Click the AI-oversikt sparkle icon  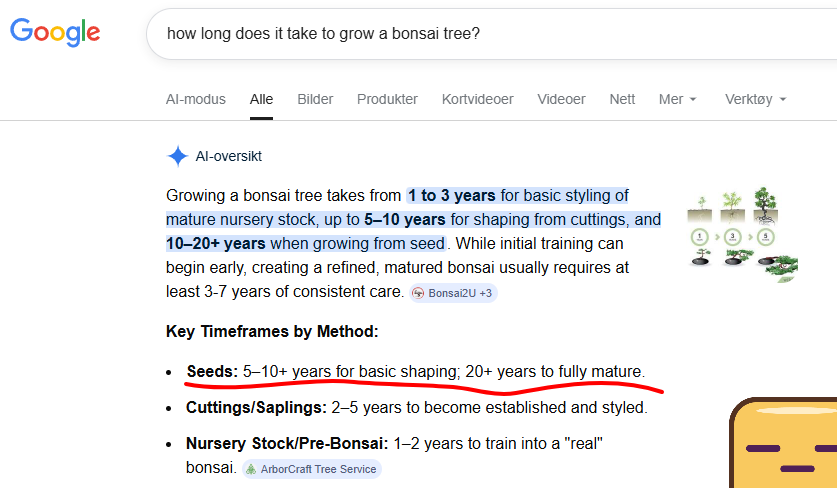(x=177, y=156)
